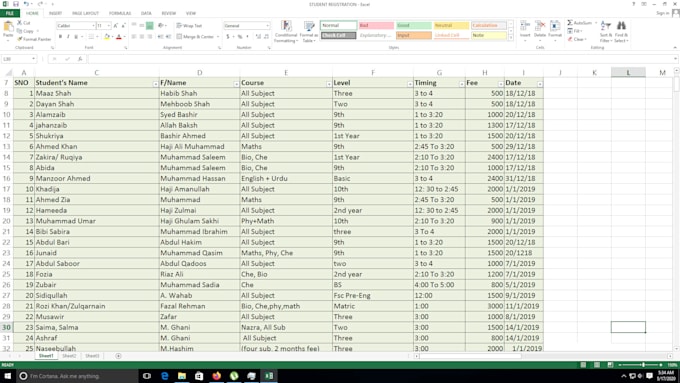Switch to the VIEW tab
Screen dimensions: 680x383
(191, 13)
